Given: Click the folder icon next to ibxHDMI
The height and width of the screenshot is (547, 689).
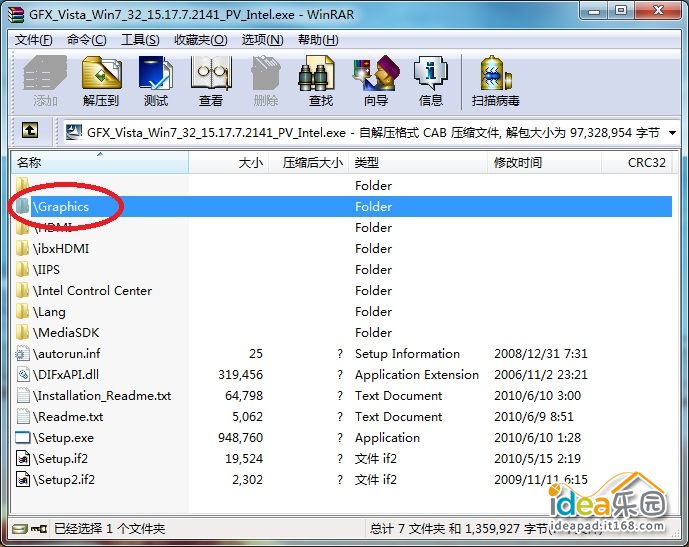Looking at the screenshot, I should point(22,248).
